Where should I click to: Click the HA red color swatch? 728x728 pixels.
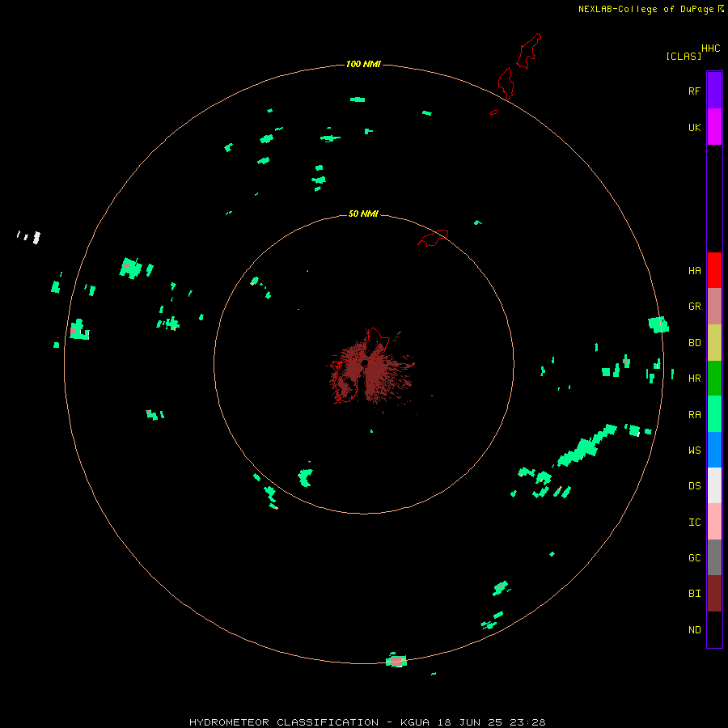point(714,270)
